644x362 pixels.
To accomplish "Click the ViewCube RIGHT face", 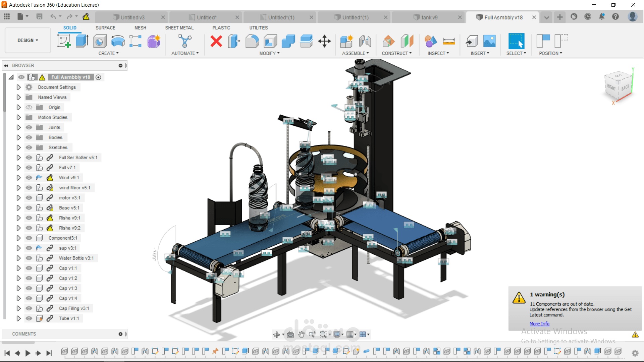I will point(611,87).
